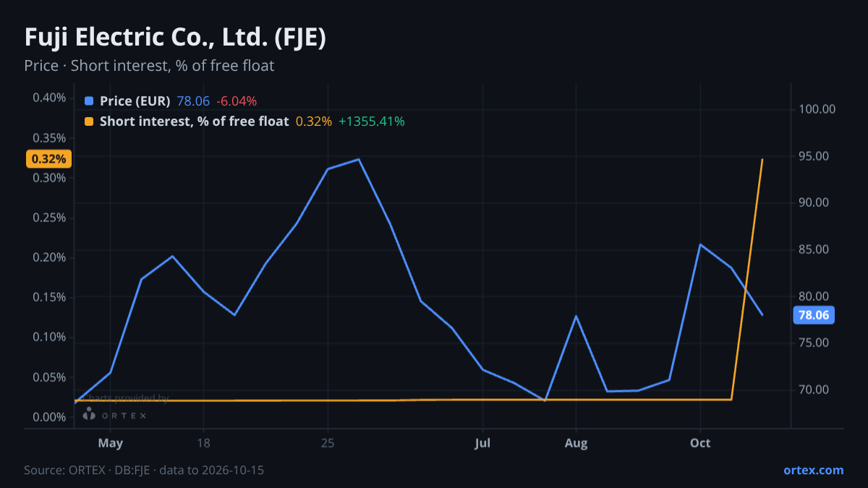The width and height of the screenshot is (868, 488).
Task: Click the orange Short interest legend swatch
Action: tap(89, 121)
